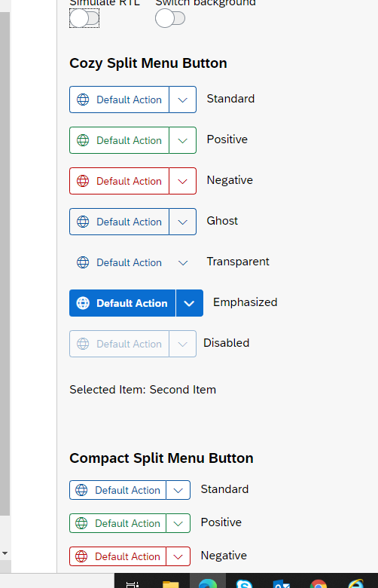Viewport: 378px width, 588px height.
Task: Expand the Cozy Negative button's red arrow menu
Action: (x=182, y=181)
